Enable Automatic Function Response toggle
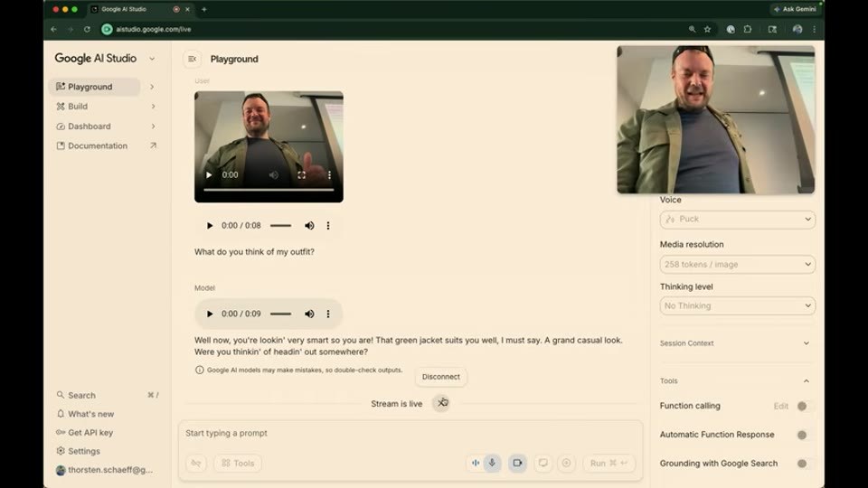 803,435
